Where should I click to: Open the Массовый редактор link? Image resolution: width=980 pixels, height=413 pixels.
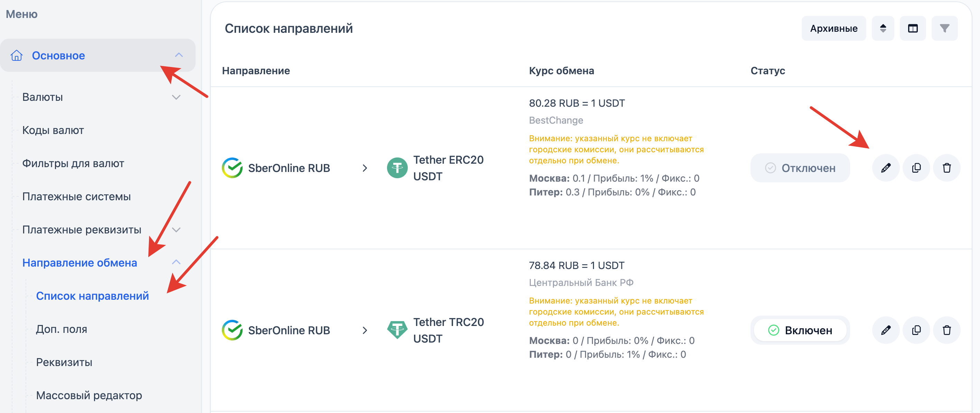[x=89, y=395]
